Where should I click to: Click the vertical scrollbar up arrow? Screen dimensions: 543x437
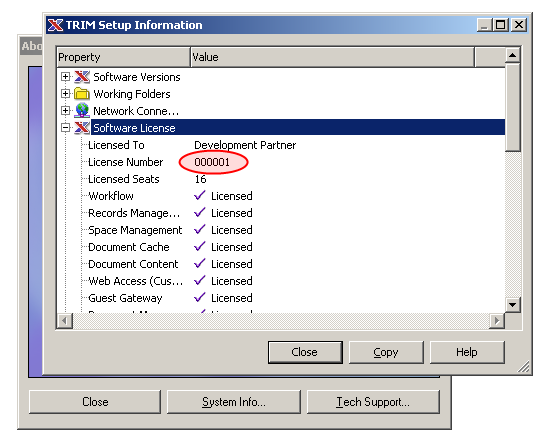pos(513,55)
